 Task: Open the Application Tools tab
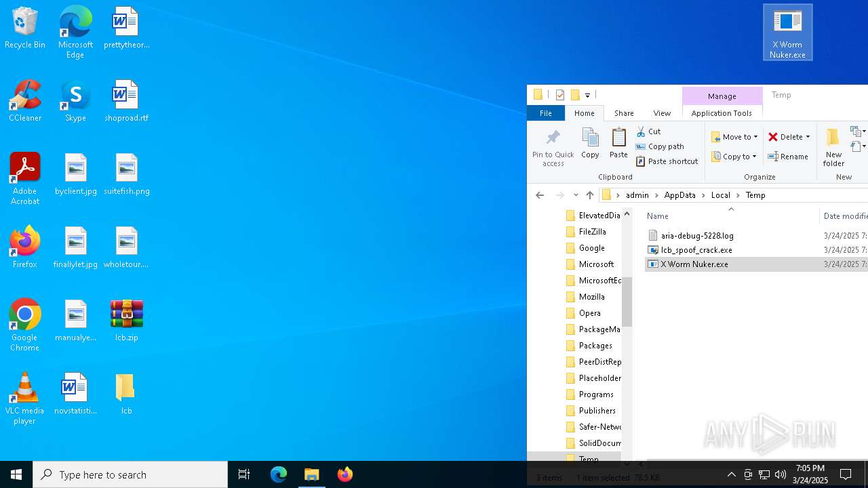click(x=722, y=113)
